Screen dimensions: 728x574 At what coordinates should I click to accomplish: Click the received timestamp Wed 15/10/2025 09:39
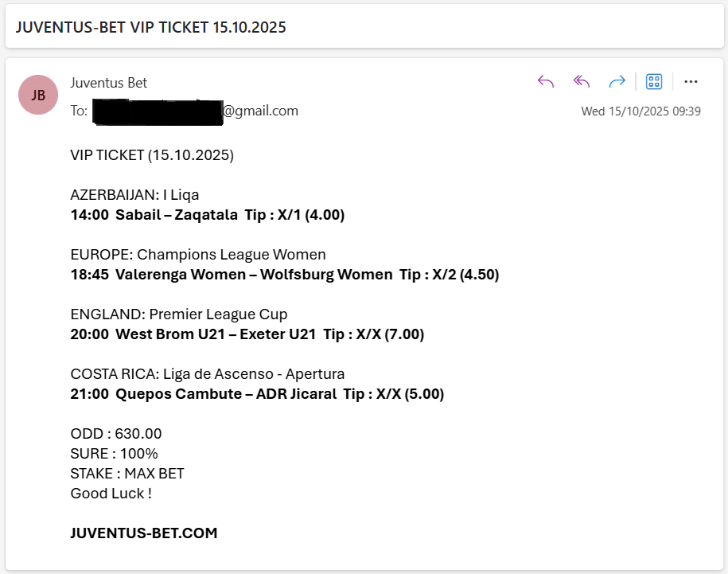pyautogui.click(x=640, y=111)
